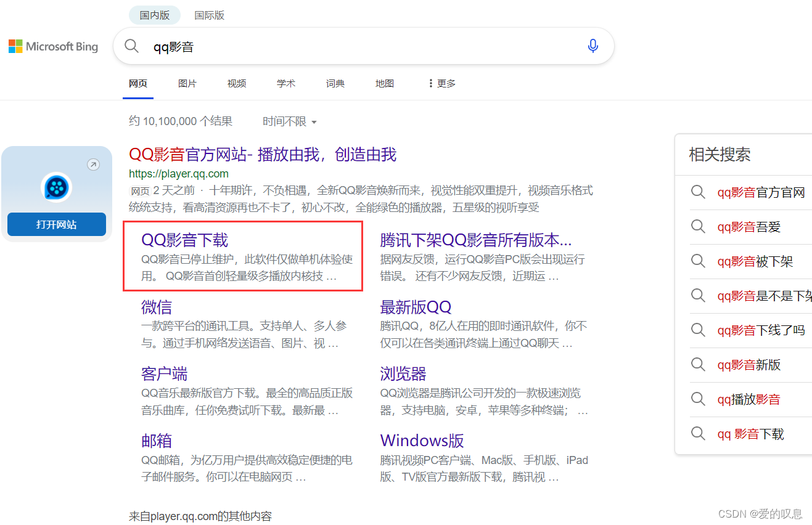Open the Windows版 sublink
812x525 pixels.
pos(422,441)
